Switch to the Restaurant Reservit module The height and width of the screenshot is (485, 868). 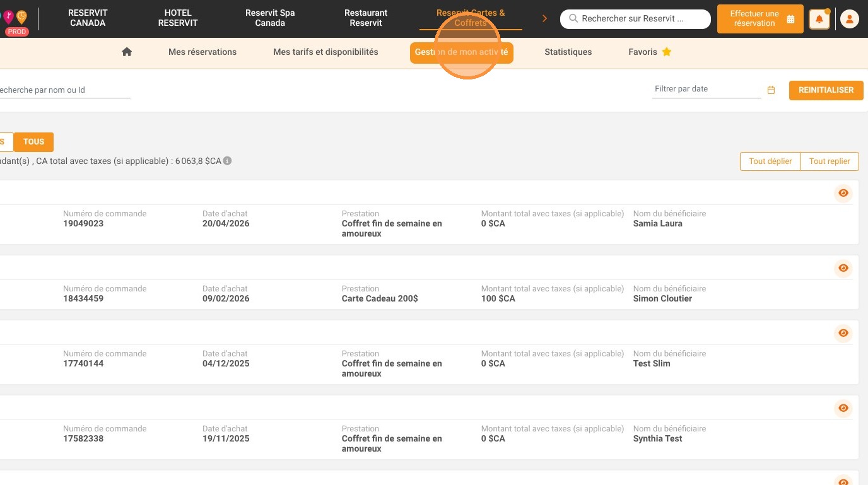tap(366, 18)
